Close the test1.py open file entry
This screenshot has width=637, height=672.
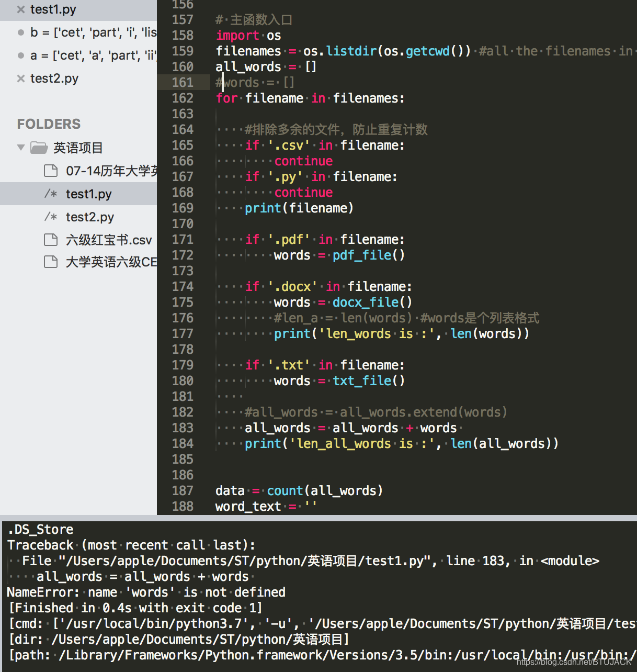(21, 9)
